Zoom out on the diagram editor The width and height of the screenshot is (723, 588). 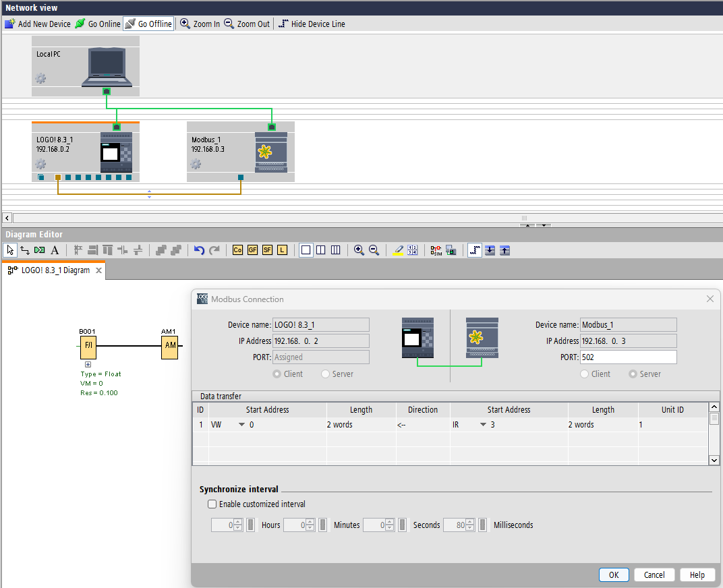374,250
